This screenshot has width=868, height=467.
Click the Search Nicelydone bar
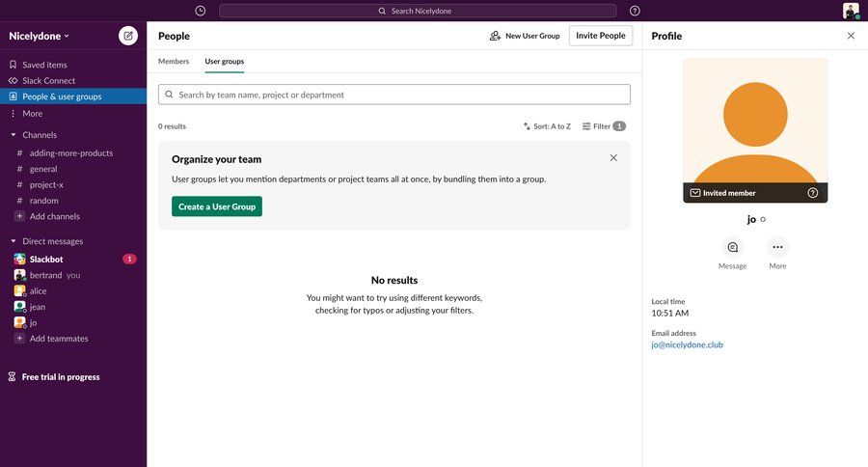(x=418, y=11)
